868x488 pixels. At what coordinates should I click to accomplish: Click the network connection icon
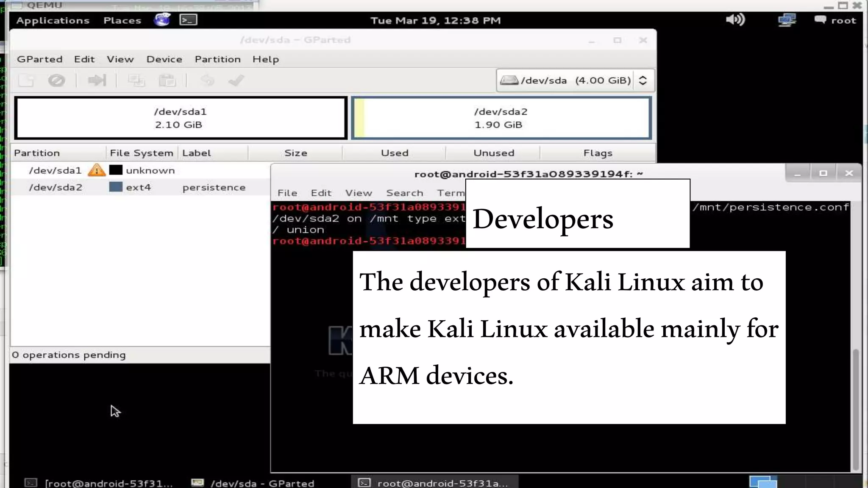(x=787, y=20)
